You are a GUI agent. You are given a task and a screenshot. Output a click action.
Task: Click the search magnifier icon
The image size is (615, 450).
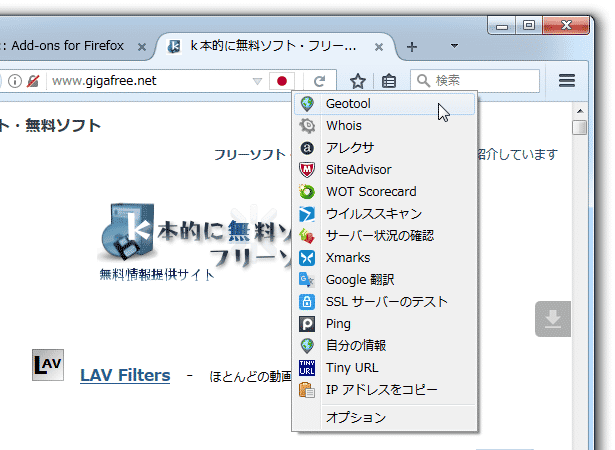point(423,81)
